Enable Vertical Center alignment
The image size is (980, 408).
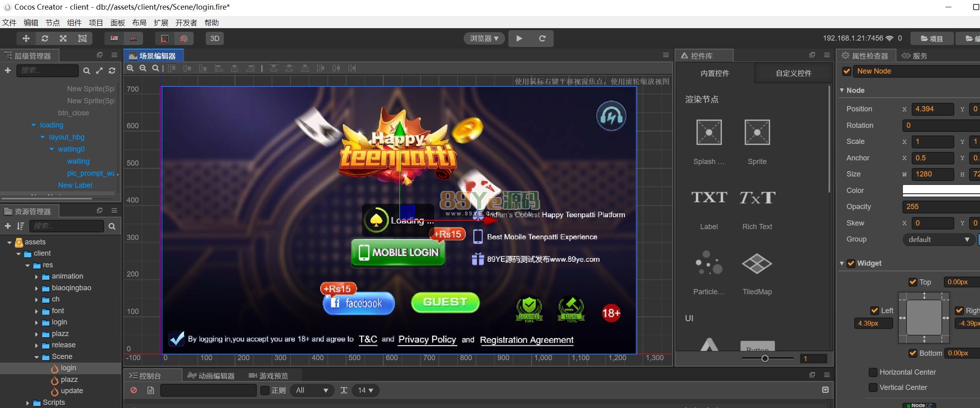[873, 387]
